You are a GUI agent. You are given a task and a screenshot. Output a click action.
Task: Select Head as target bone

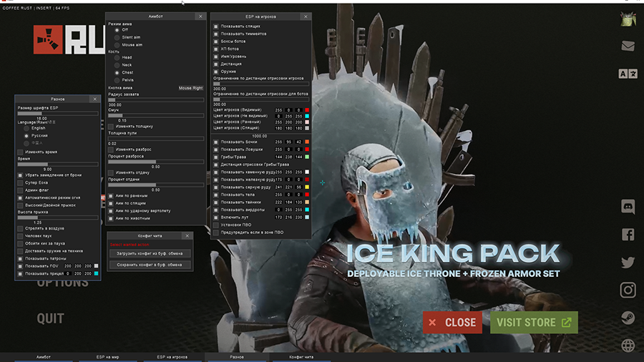coord(117,57)
